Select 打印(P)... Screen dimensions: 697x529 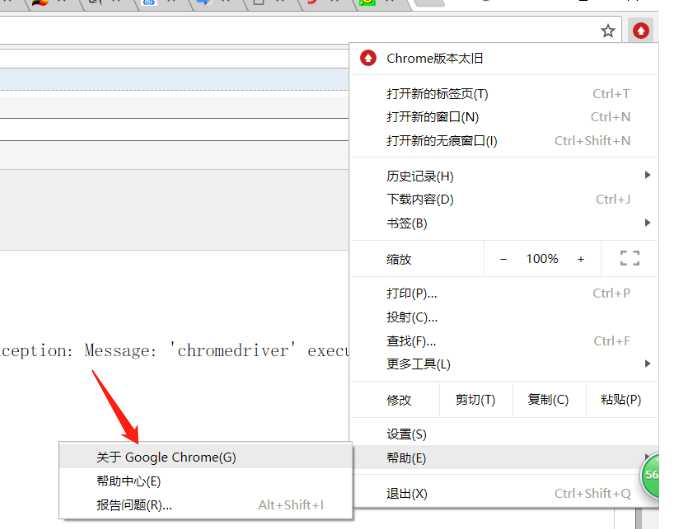pos(504,293)
